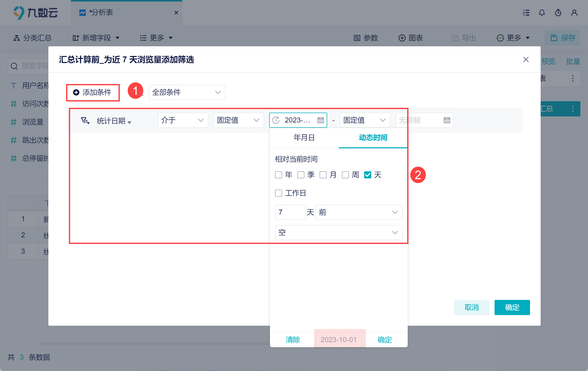588x371 pixels.
Task: Expand the 介于 operator dropdown
Action: [183, 120]
